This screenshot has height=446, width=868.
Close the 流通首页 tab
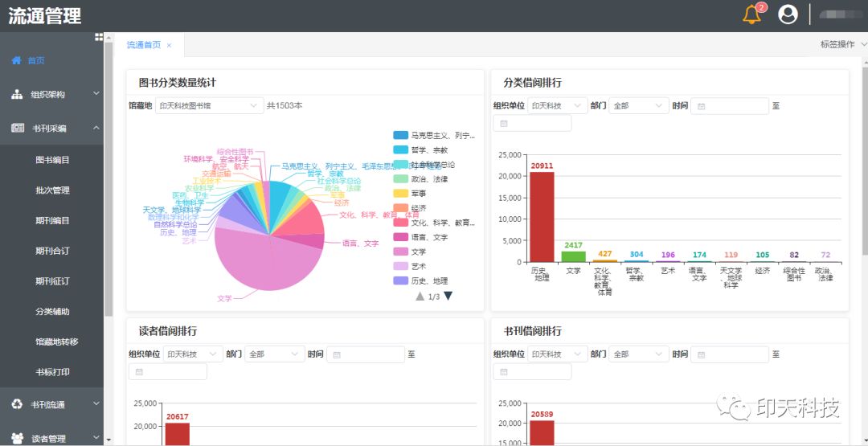(x=169, y=45)
